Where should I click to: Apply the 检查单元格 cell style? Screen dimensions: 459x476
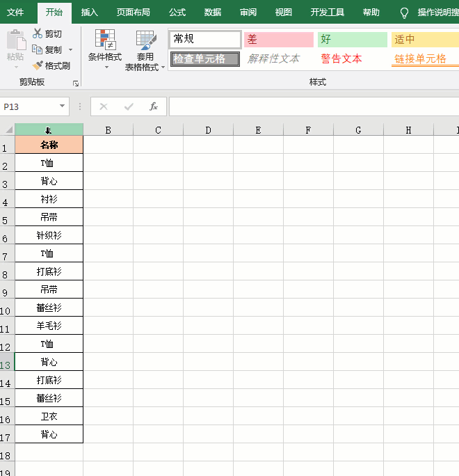pos(204,59)
